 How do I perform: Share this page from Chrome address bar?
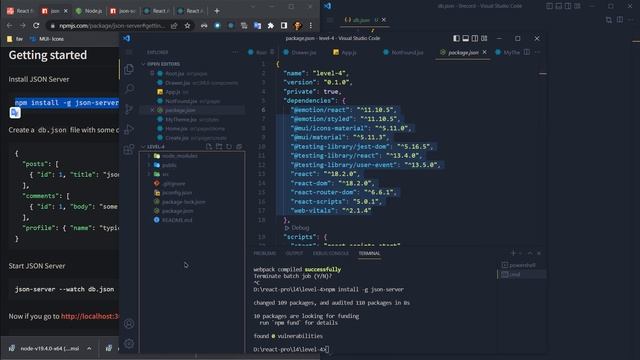pyautogui.click(x=174, y=26)
